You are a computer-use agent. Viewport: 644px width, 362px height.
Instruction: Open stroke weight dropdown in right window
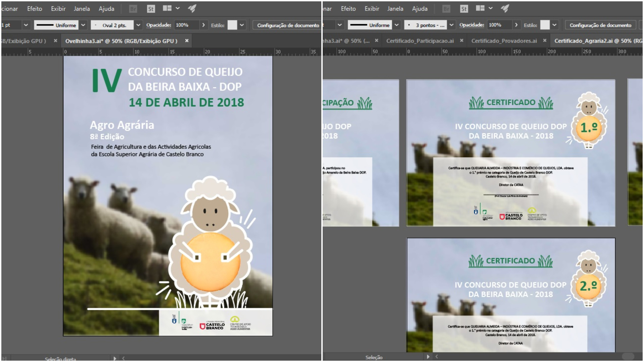click(x=339, y=25)
